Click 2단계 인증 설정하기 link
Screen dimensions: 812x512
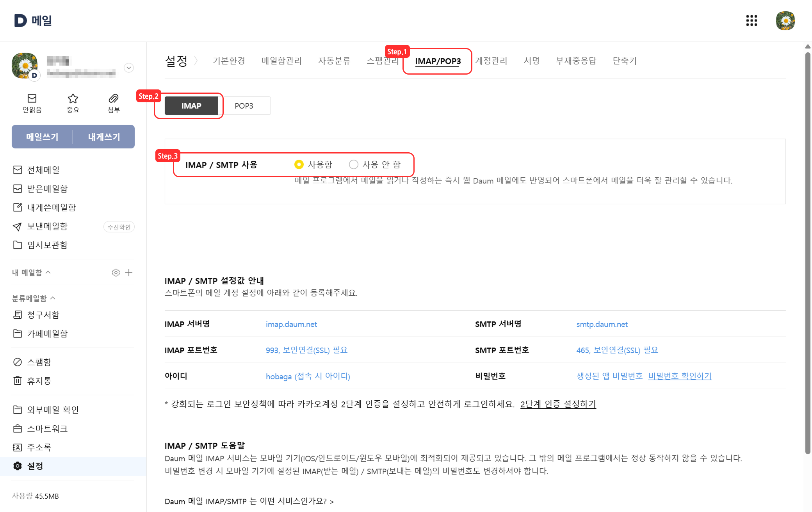click(558, 404)
